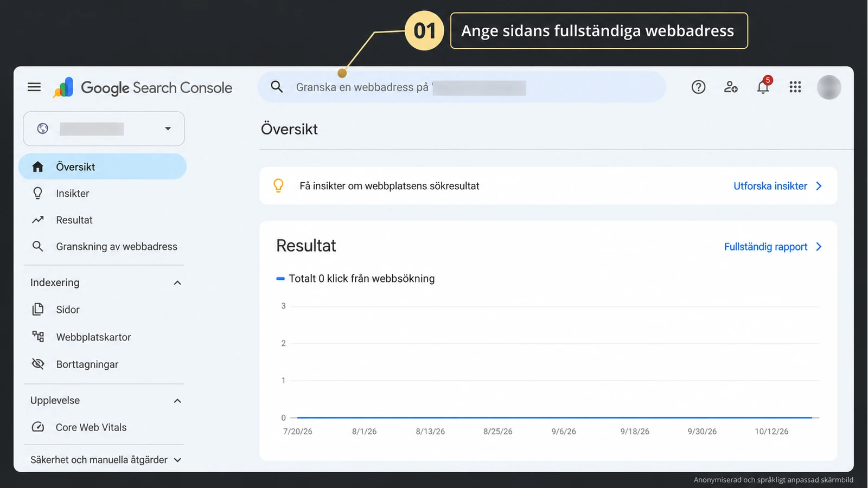The height and width of the screenshot is (488, 868).
Task: Toggle the Totalt 0 klick legend entry
Action: [356, 278]
